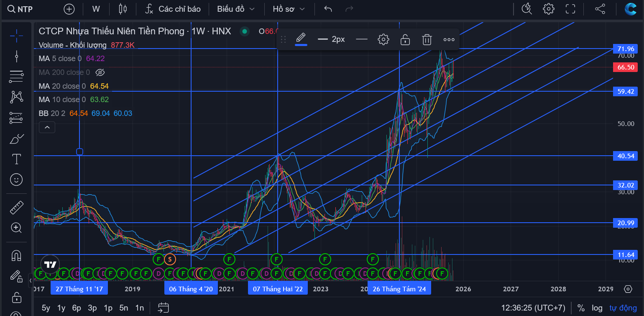Image resolution: width=644 pixels, height=316 pixels.
Task: Open price scale settings hexagon icon
Action: 628,289
